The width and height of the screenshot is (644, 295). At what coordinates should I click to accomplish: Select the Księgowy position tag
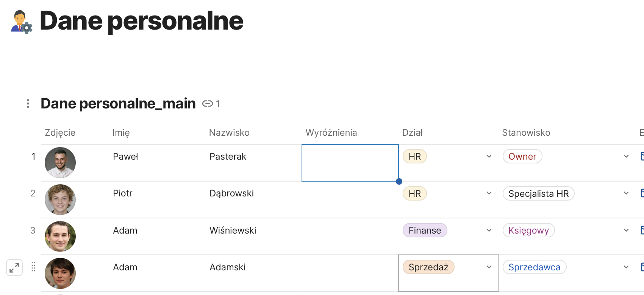(x=528, y=230)
